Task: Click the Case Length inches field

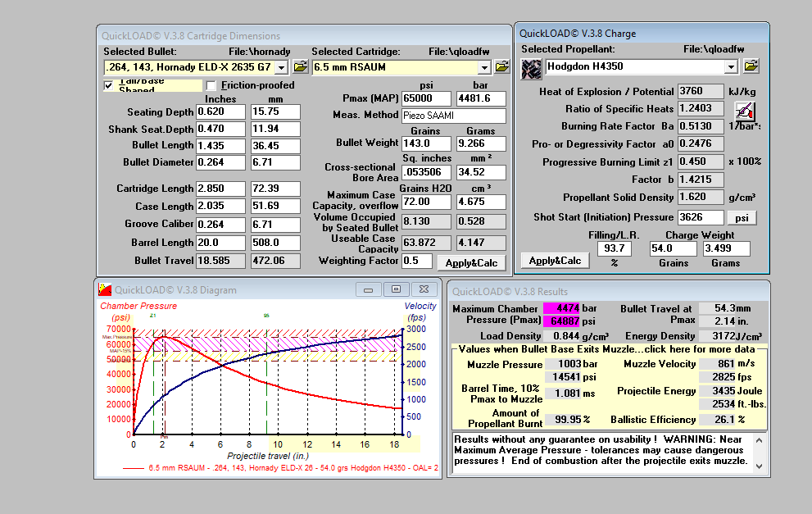Action: [220, 207]
